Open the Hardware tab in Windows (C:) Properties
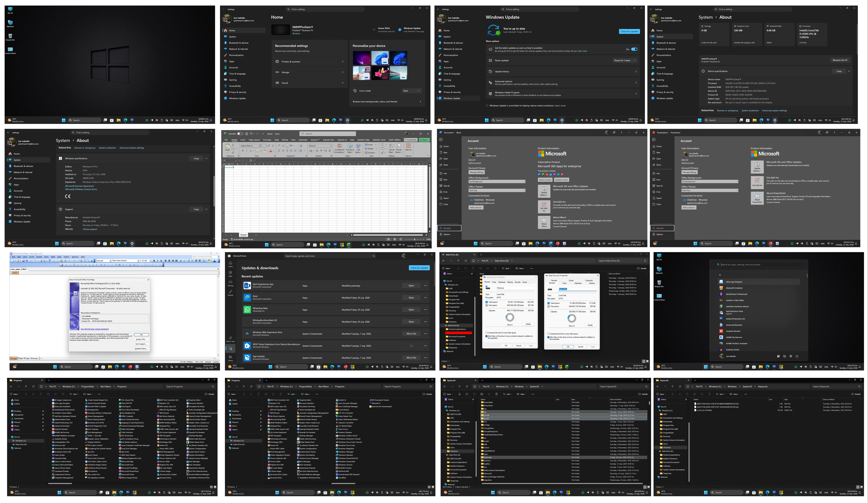Viewport: 868px width, 503px height. click(502, 282)
